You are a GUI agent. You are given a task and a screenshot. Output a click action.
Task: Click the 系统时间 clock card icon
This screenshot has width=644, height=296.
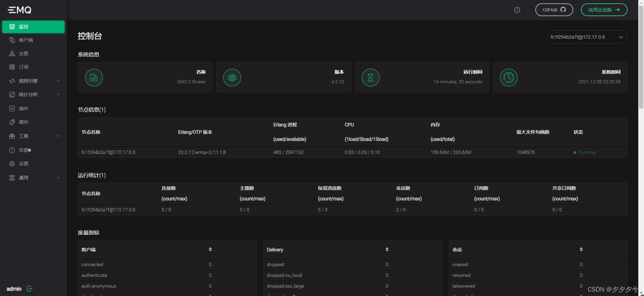[509, 78]
